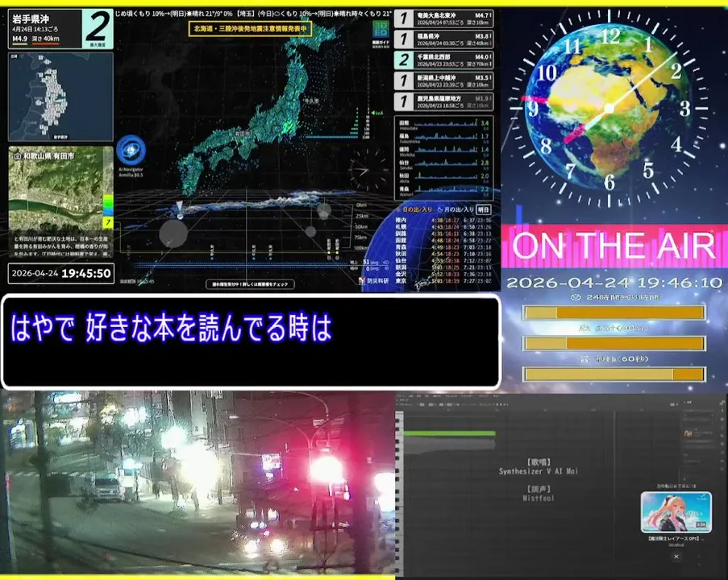Click the Sendai seismograph row
The width and height of the screenshot is (728, 580).
[444, 164]
